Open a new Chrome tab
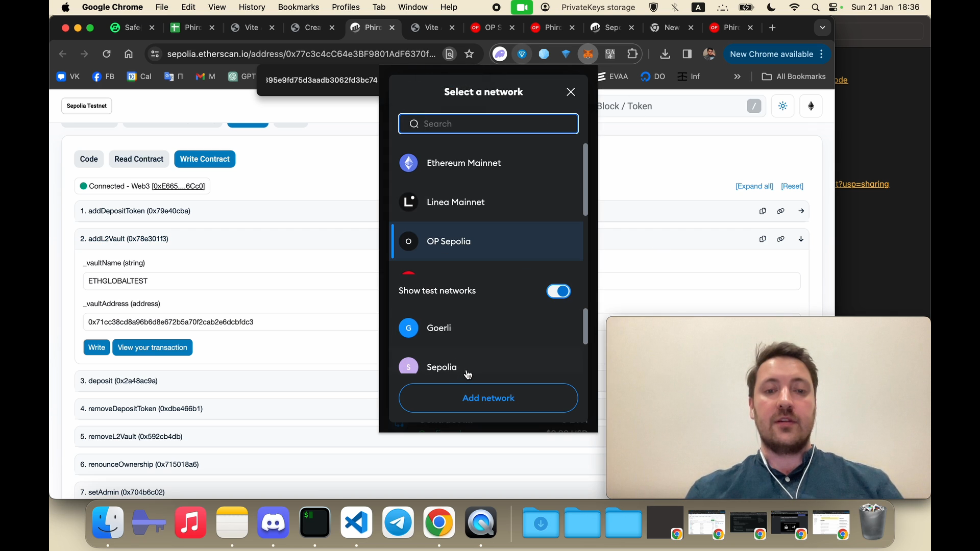Viewport: 980px width, 551px height. coord(772,28)
